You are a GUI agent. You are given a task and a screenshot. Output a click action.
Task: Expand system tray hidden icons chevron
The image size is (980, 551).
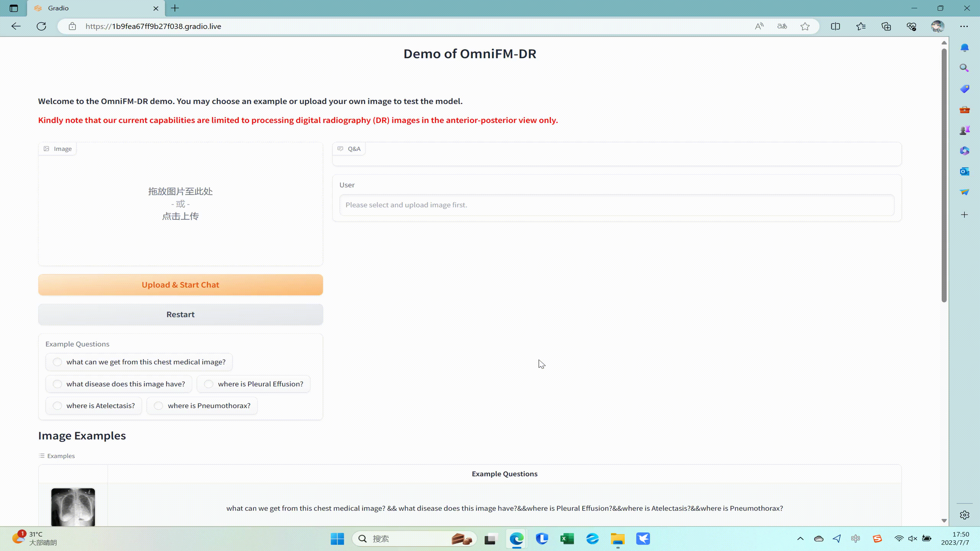(x=800, y=539)
